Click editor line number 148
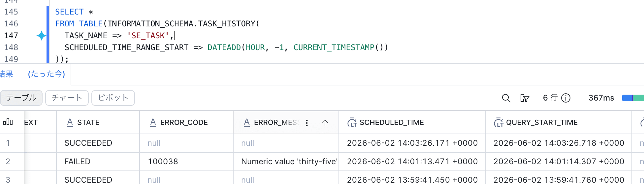 click(x=11, y=47)
